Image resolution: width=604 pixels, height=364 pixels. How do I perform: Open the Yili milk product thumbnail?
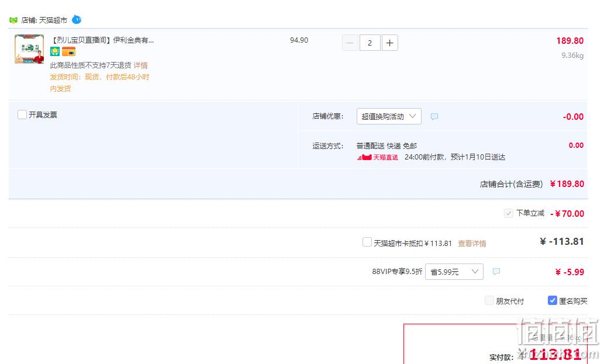click(29, 49)
